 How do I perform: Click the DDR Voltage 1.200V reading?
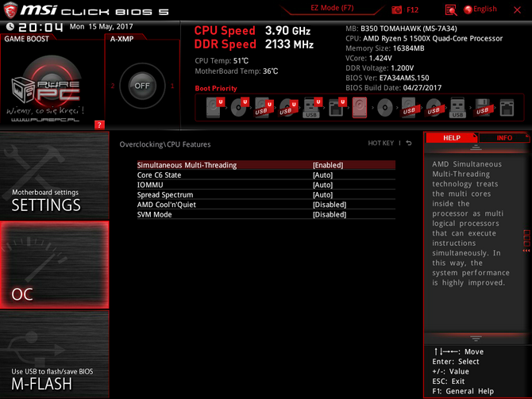(380, 68)
